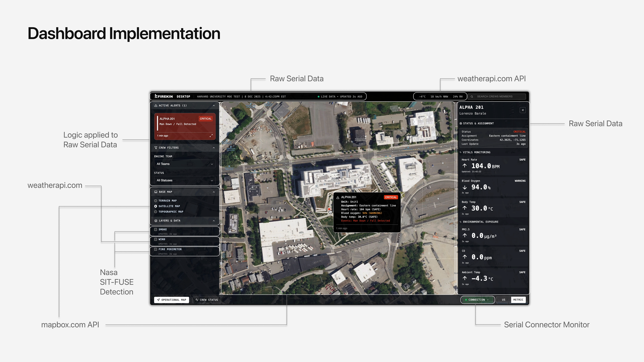The image size is (644, 362).
Task: Click the Layers & Data stack icon
Action: tap(156, 221)
